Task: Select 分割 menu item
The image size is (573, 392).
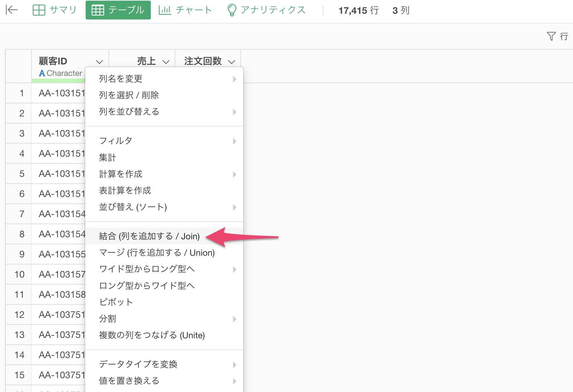Action: pos(164,319)
